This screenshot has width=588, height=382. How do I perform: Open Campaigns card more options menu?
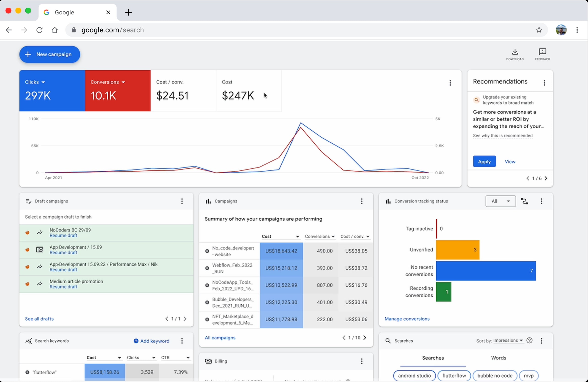point(362,201)
